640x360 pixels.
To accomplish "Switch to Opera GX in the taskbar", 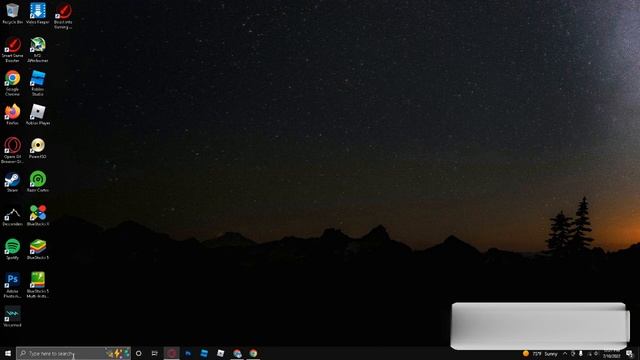I will coord(171,353).
